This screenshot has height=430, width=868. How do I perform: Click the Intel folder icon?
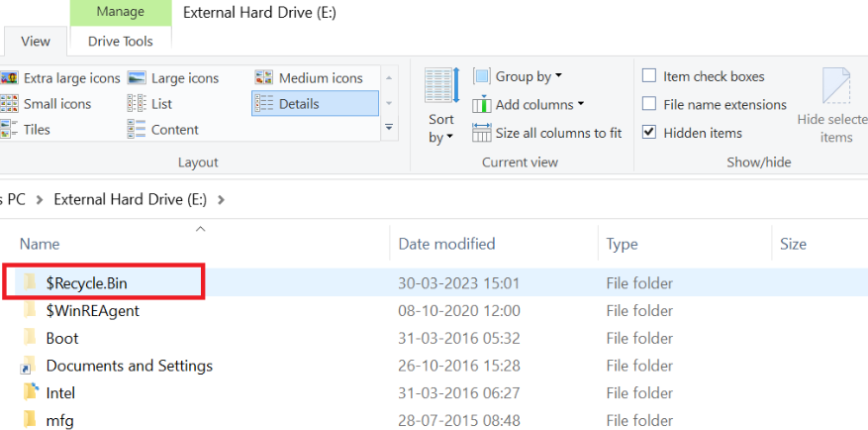31,391
